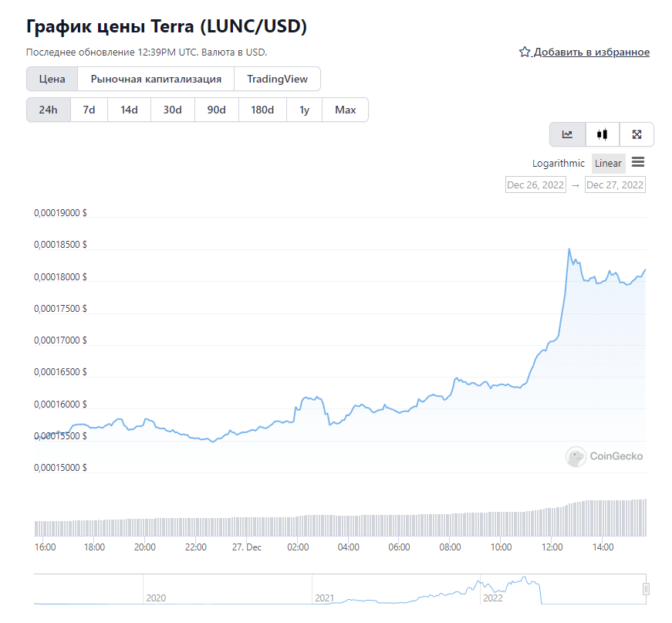Click Добавить в избранное link
This screenshot has height=623, width=672.
click(x=592, y=52)
